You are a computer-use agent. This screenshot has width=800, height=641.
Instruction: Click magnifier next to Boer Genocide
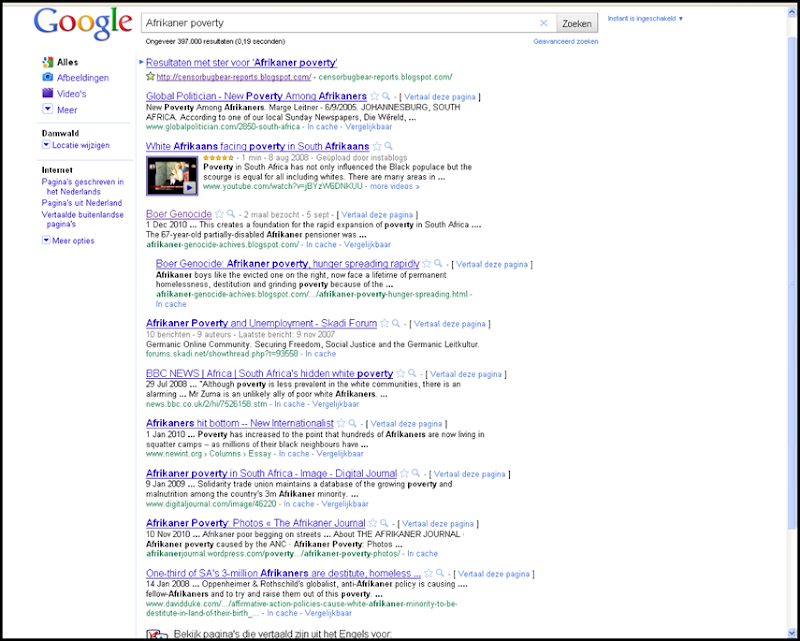coord(231,214)
